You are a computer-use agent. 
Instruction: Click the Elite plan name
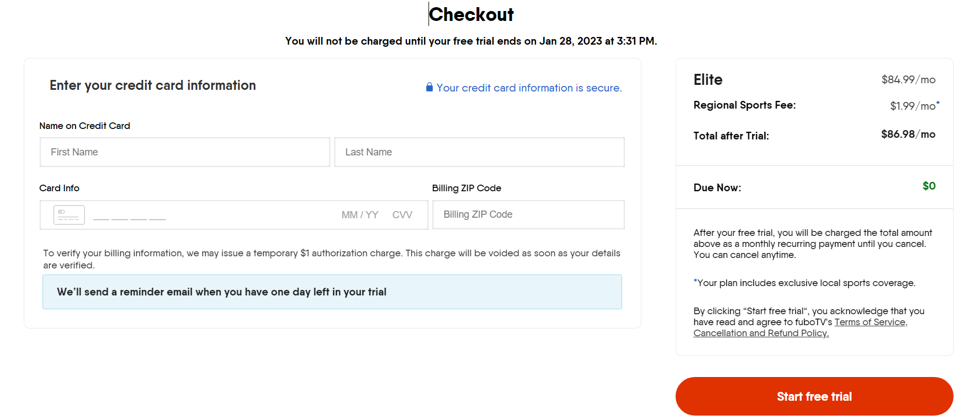708,80
